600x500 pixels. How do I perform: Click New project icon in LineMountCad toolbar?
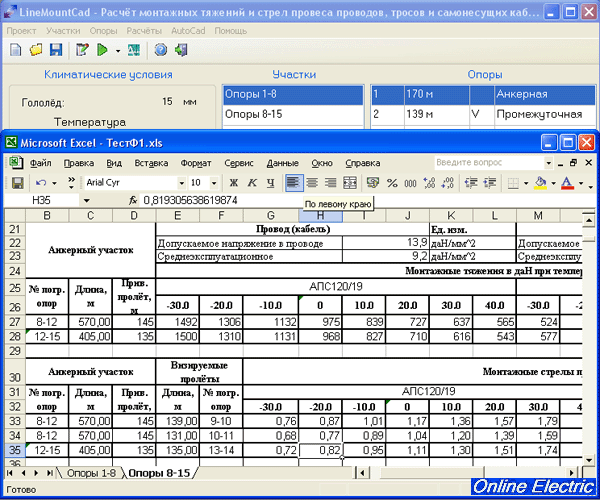coord(15,50)
